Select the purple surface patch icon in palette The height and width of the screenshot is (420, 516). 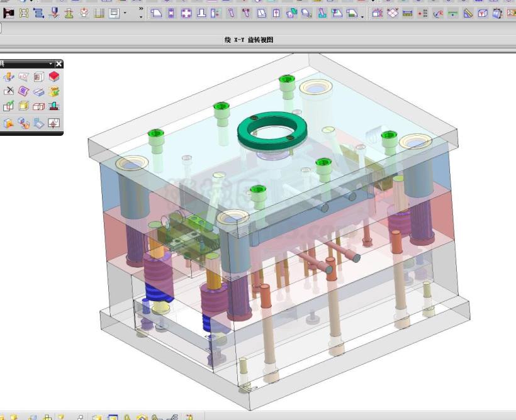pyautogui.click(x=23, y=91)
